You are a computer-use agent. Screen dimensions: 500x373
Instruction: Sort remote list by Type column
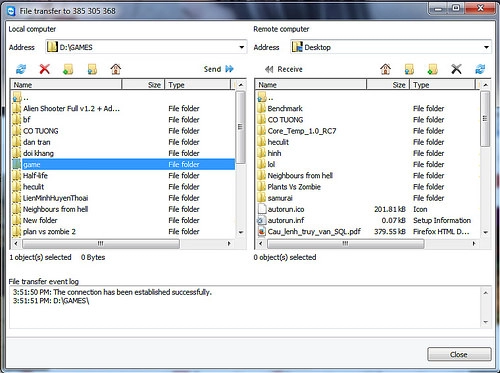tap(442, 85)
